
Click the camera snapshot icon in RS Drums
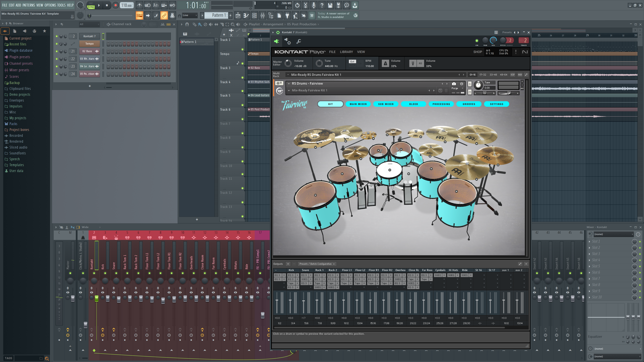coord(454,84)
